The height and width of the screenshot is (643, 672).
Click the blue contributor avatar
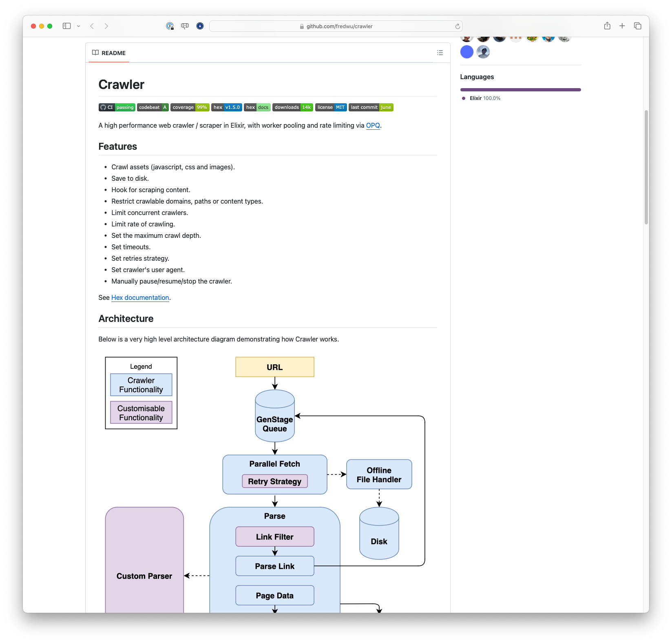(466, 52)
